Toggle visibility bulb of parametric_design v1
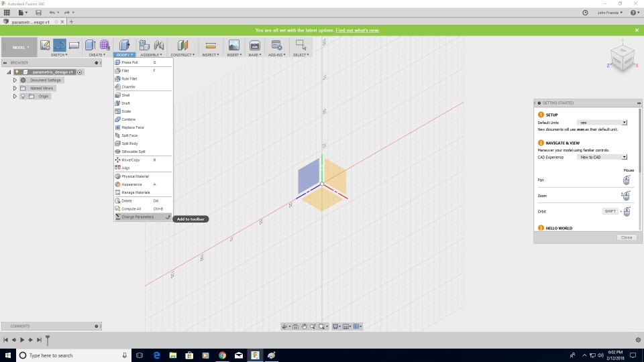The image size is (644, 362). click(x=17, y=72)
